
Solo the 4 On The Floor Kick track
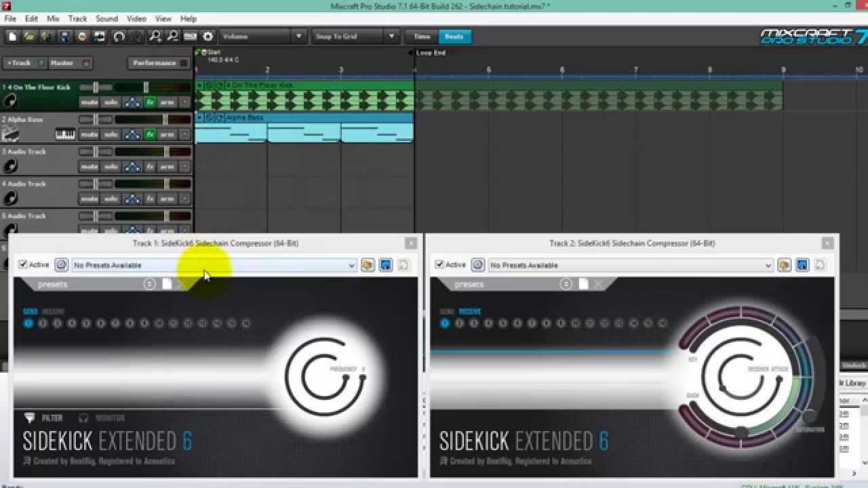111,102
